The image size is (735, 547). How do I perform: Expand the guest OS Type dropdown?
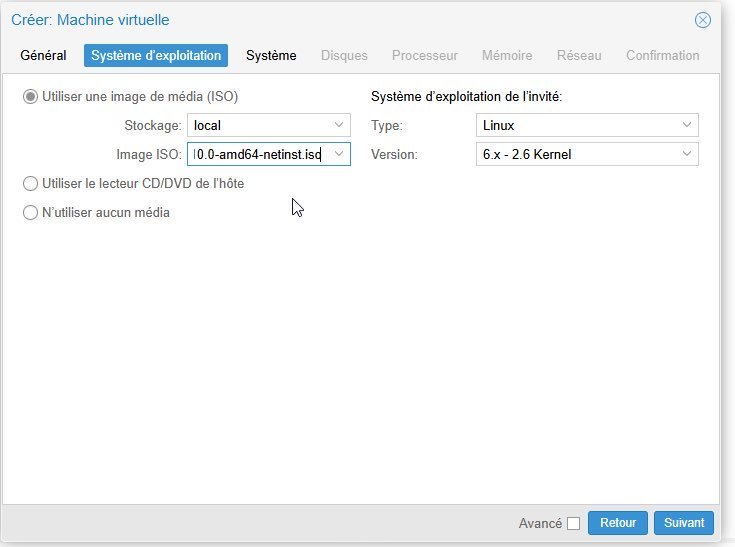[x=687, y=126]
